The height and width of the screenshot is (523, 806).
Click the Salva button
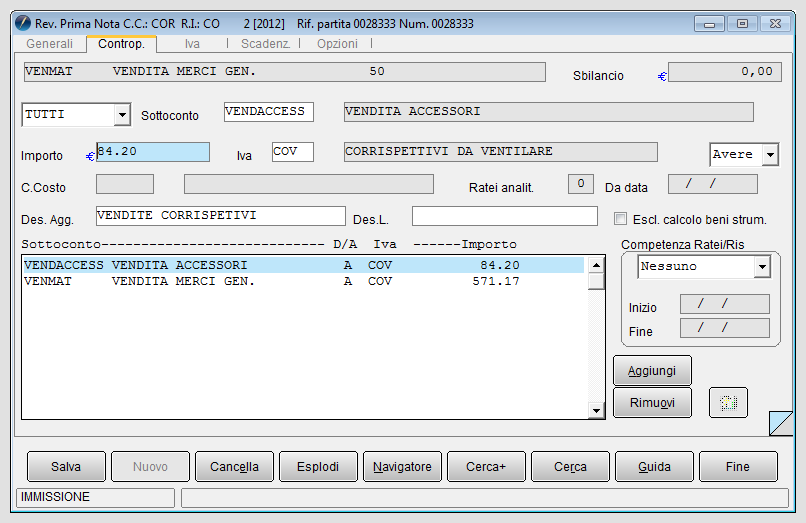click(66, 466)
